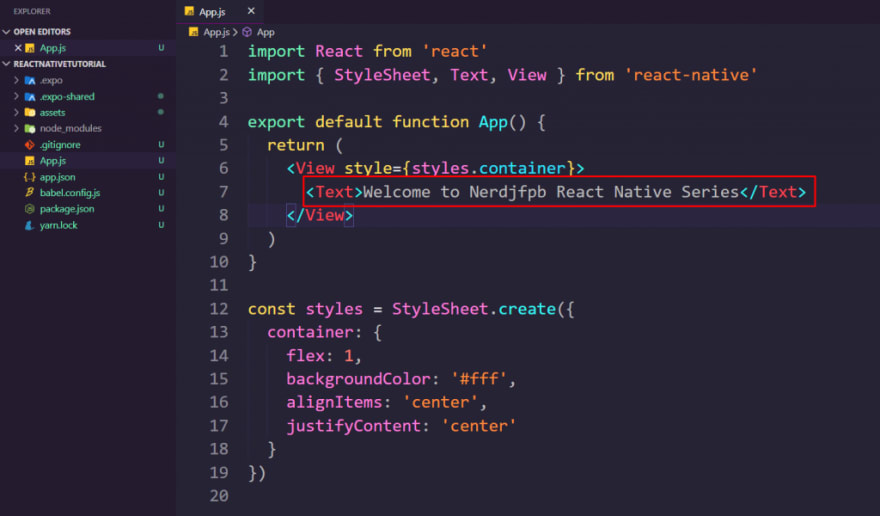Click the U git status beside .gitignore
Viewport: 880px width, 516px height.
tap(161, 145)
